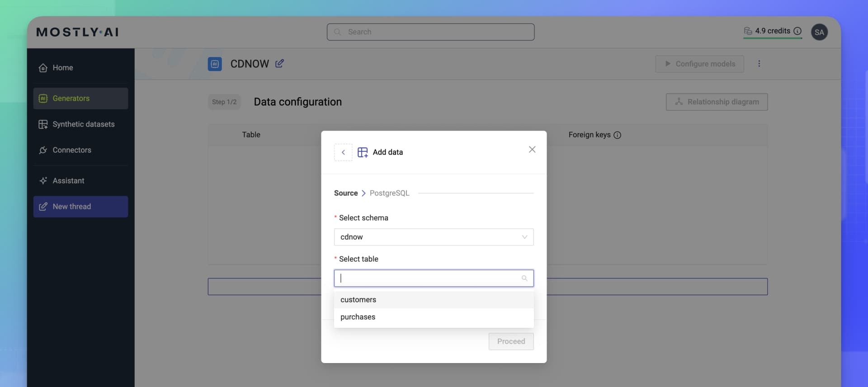Click the Home house icon
The image size is (868, 387).
click(x=43, y=68)
